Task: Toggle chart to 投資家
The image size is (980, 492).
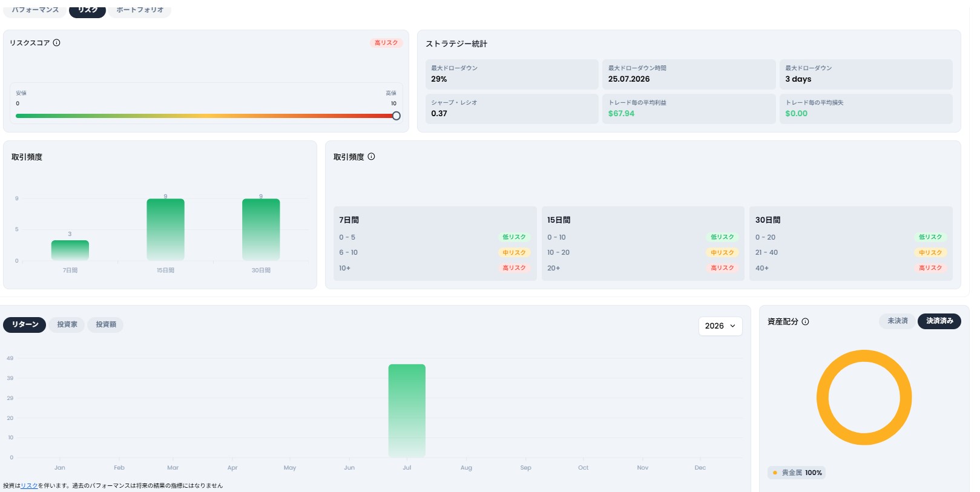Action: 67,324
